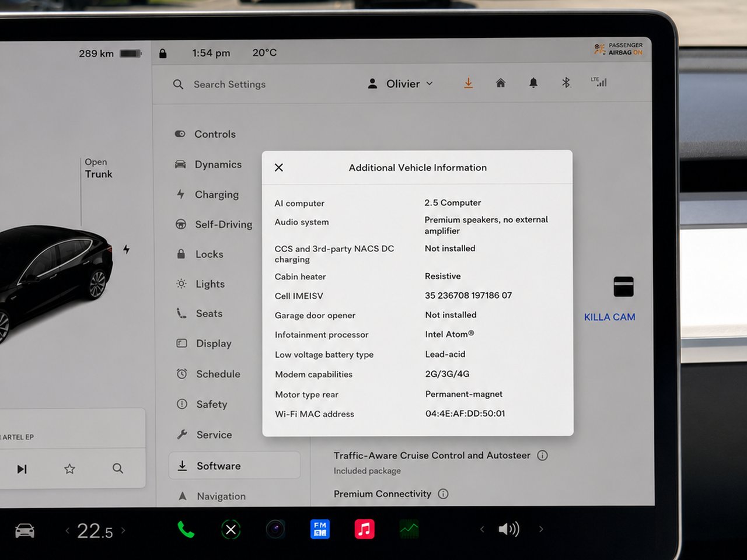The height and width of the screenshot is (560, 747).
Task: Tap the 1:54 pm clock
Action: click(211, 53)
